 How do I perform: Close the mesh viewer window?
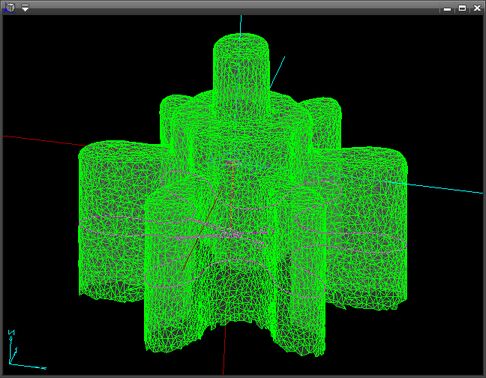point(477,8)
